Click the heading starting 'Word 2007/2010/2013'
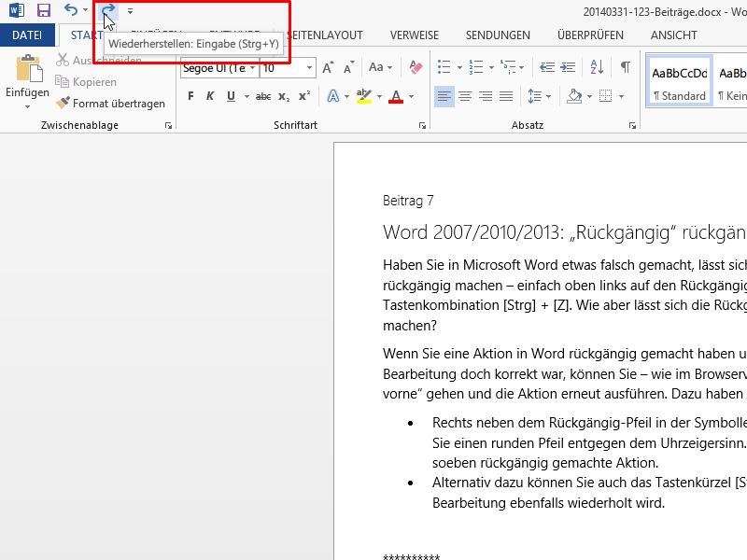The height and width of the screenshot is (560, 747). (x=565, y=232)
